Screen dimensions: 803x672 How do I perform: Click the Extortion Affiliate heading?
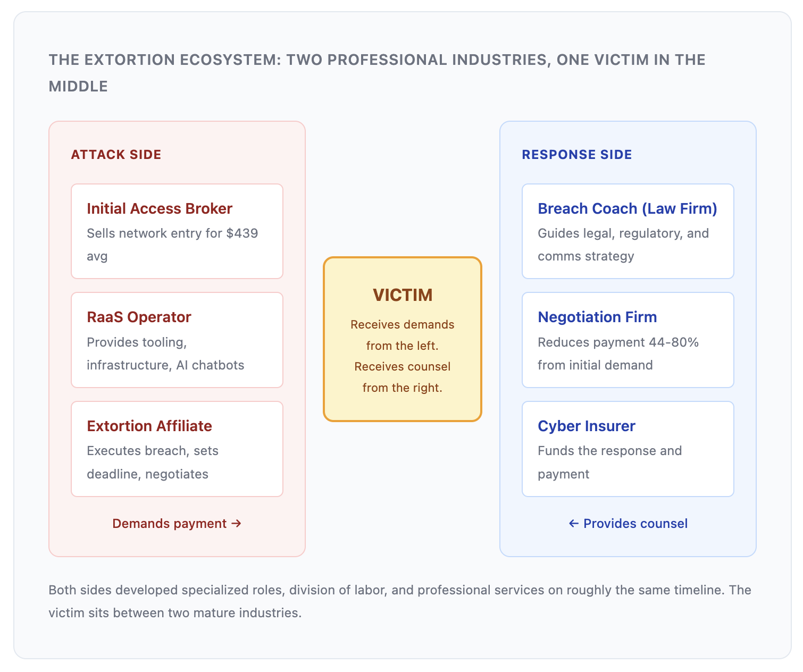[149, 426]
